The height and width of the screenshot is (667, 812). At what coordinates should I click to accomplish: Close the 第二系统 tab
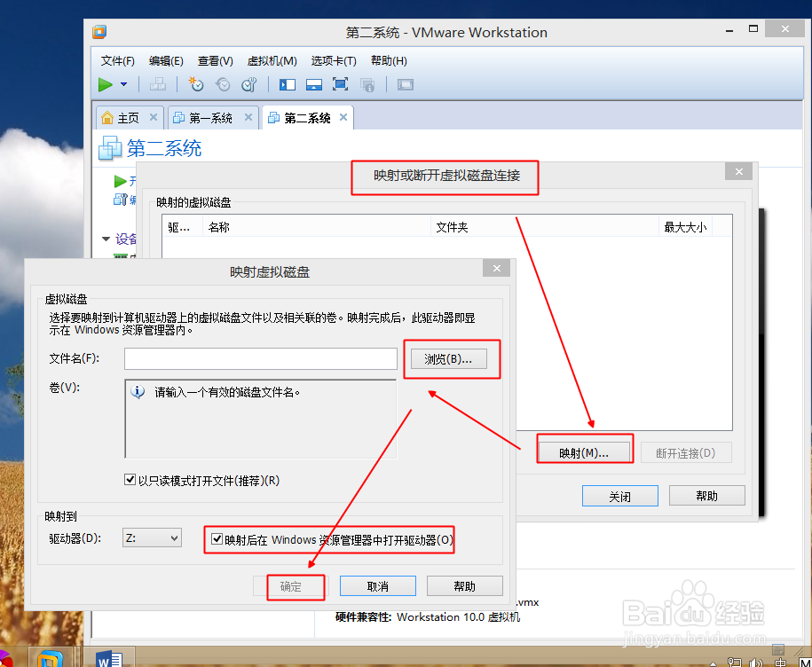343,117
